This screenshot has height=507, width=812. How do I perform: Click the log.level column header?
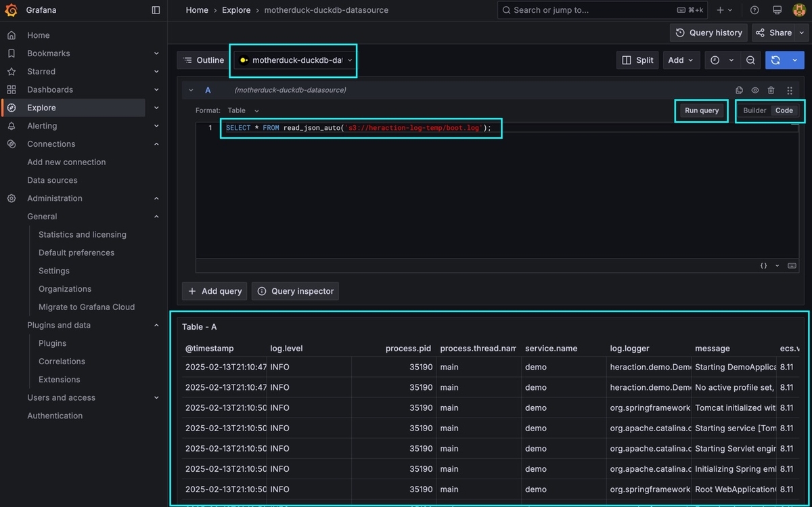pyautogui.click(x=286, y=349)
